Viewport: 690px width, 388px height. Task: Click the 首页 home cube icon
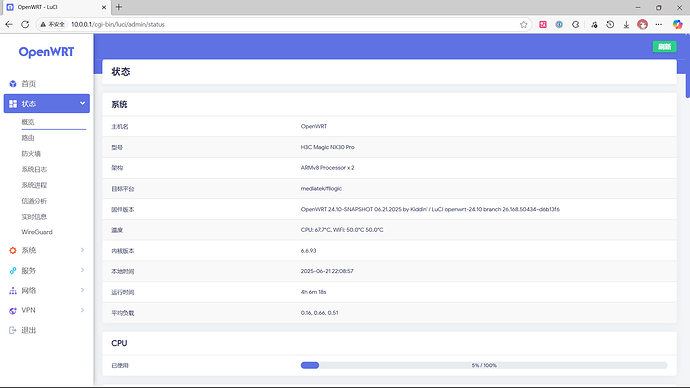[x=13, y=84]
